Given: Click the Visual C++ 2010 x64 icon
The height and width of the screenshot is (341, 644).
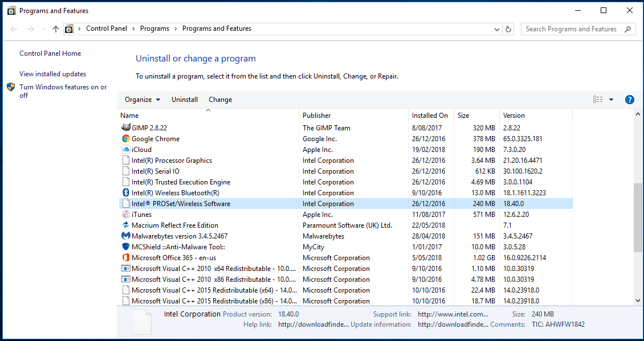Looking at the screenshot, I should pos(126,268).
